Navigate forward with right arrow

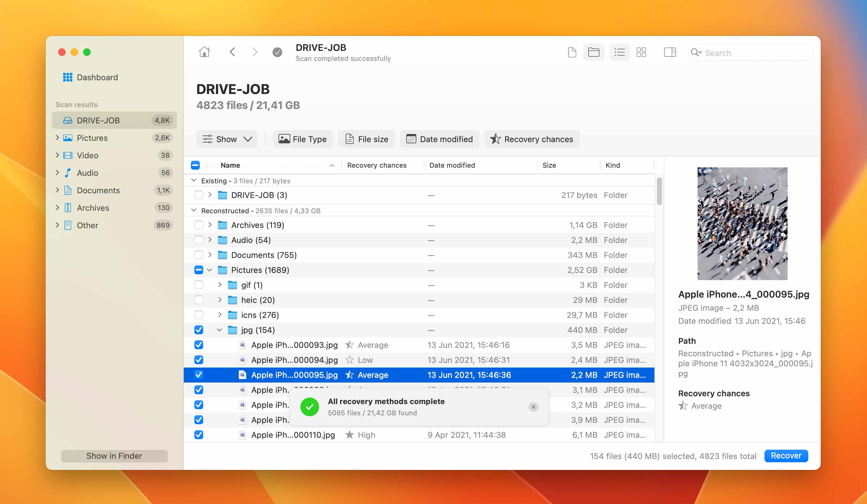pos(255,52)
